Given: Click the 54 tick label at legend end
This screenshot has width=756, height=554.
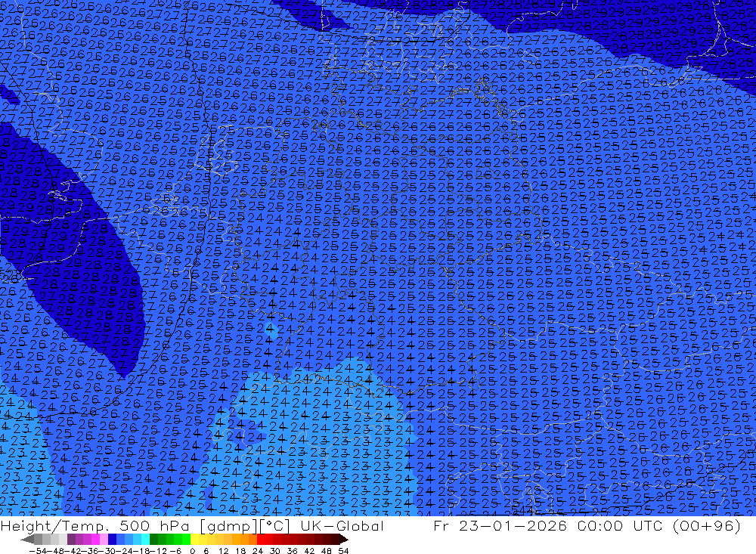Looking at the screenshot, I should (x=342, y=551).
